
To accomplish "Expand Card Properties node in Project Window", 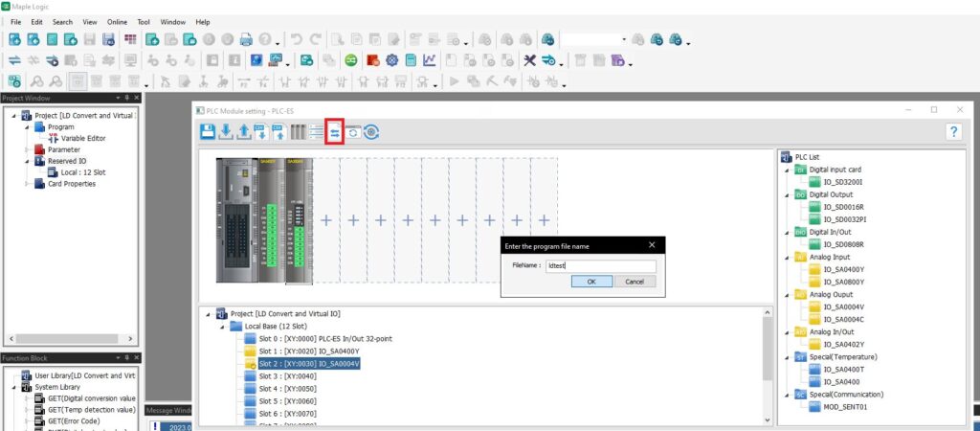I will (x=26, y=184).
